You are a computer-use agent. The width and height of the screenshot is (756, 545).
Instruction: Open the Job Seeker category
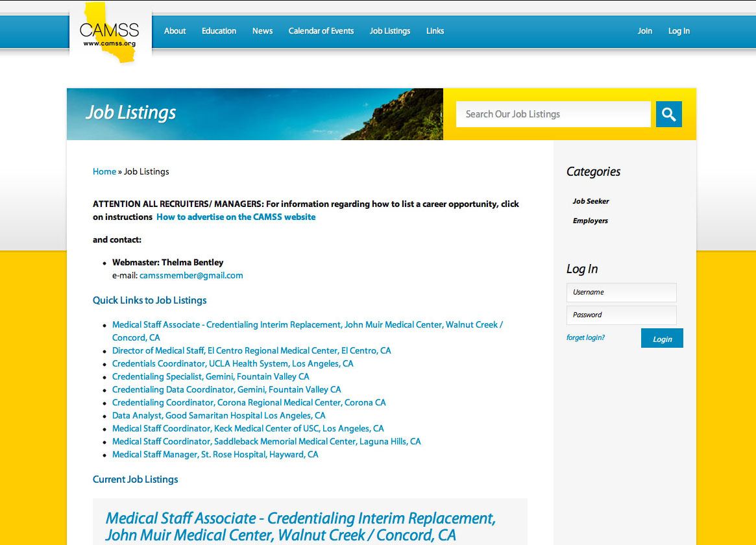(x=591, y=201)
